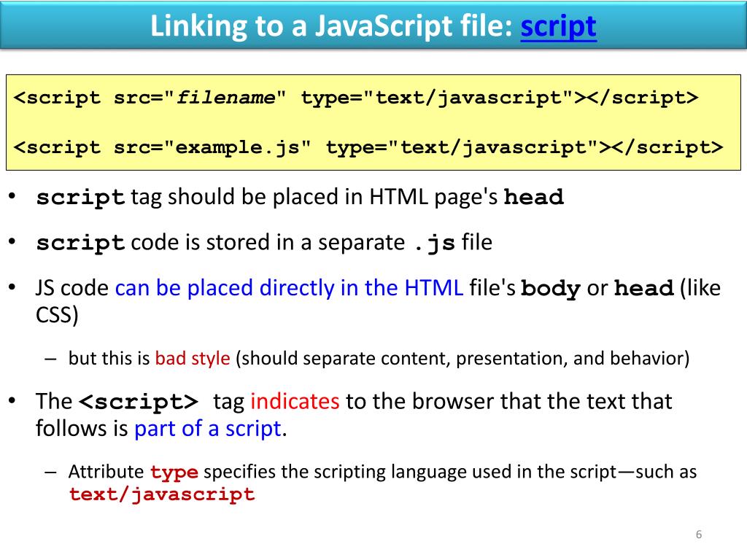Click the red text 'bad style'
This screenshot has width=747, height=560.
coord(193,358)
